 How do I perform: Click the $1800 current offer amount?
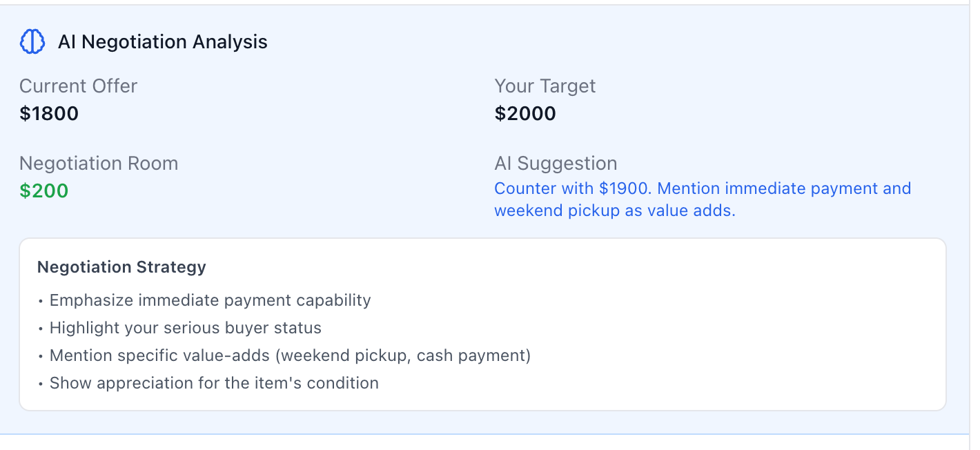(x=49, y=113)
